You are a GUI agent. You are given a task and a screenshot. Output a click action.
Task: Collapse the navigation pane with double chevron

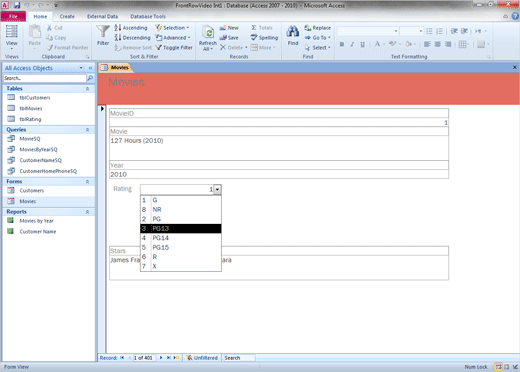tap(90, 68)
